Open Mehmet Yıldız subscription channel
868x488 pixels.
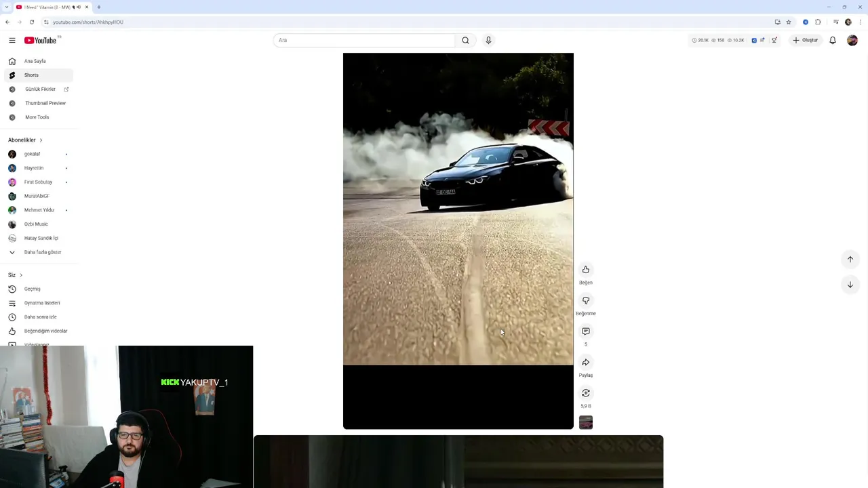pos(39,210)
